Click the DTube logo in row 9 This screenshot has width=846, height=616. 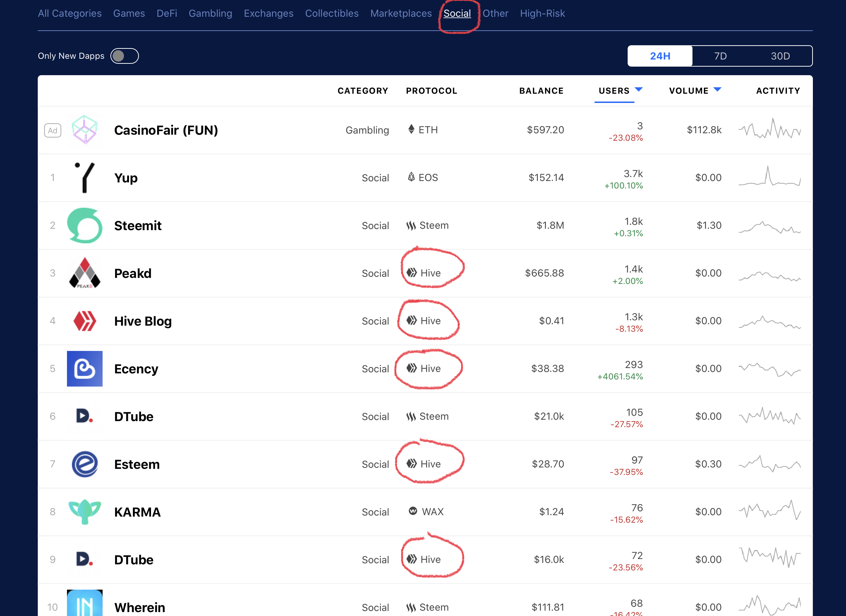(x=85, y=560)
